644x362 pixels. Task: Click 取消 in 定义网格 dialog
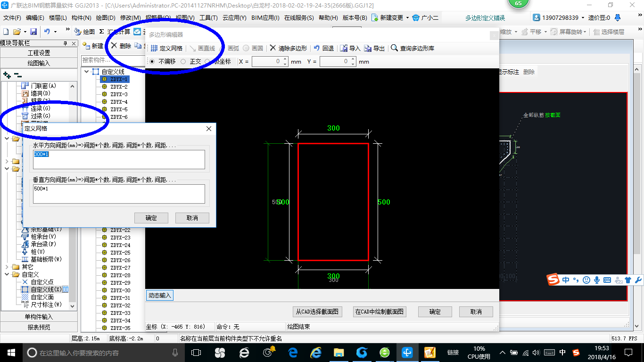coord(192,218)
